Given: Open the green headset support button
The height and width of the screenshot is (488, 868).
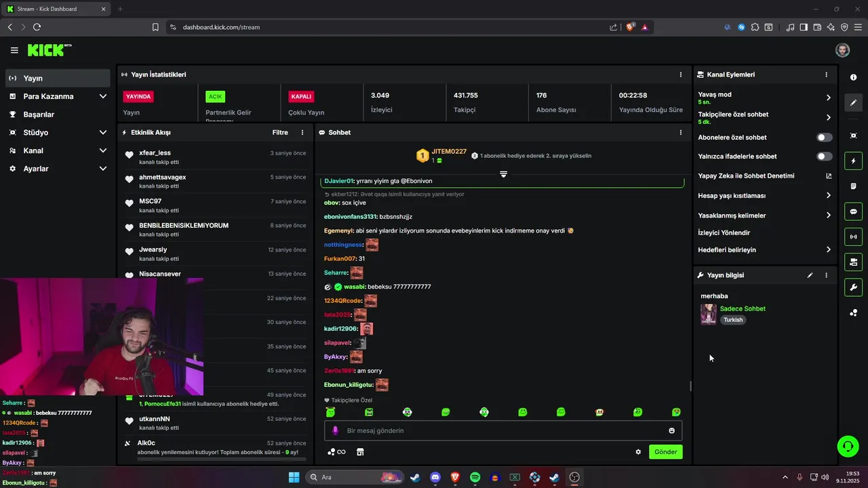Looking at the screenshot, I should [848, 446].
